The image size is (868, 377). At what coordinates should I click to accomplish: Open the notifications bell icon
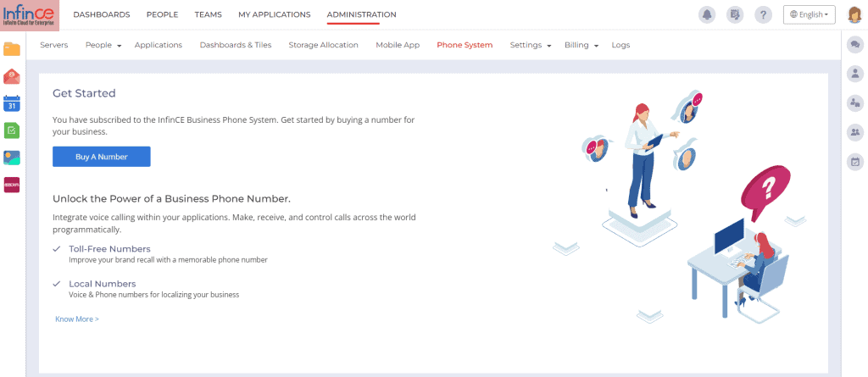point(707,15)
